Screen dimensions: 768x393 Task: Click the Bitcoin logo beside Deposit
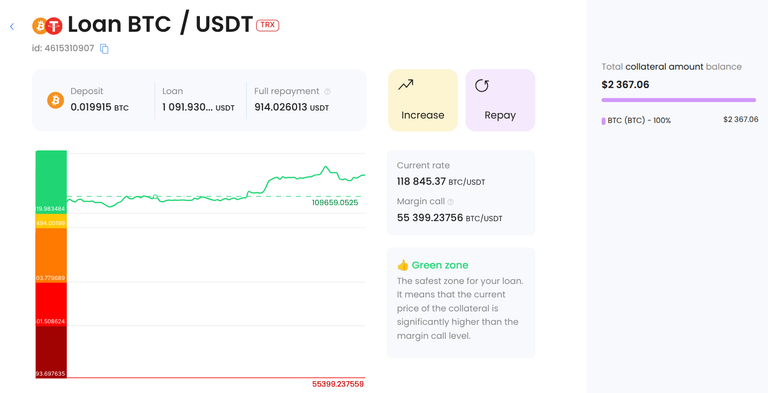(55, 100)
